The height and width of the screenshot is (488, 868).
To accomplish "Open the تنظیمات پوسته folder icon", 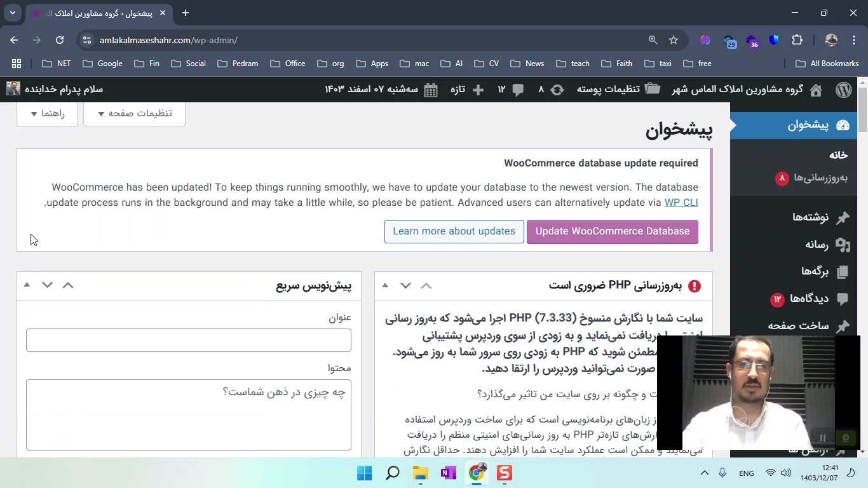I will [x=653, y=89].
